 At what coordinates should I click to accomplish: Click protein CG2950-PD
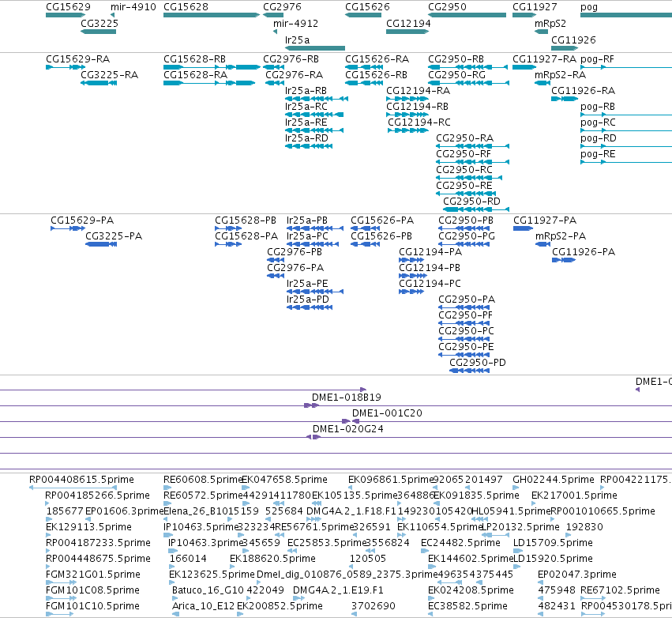pyautogui.click(x=478, y=363)
